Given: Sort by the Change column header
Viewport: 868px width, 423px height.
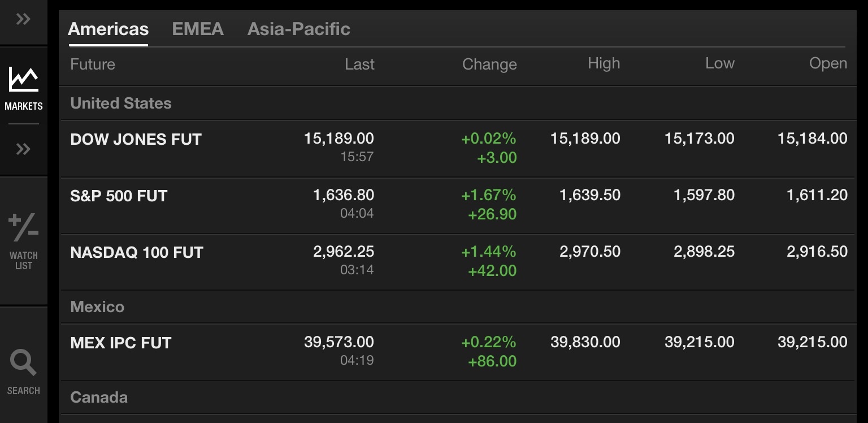Looking at the screenshot, I should point(489,64).
